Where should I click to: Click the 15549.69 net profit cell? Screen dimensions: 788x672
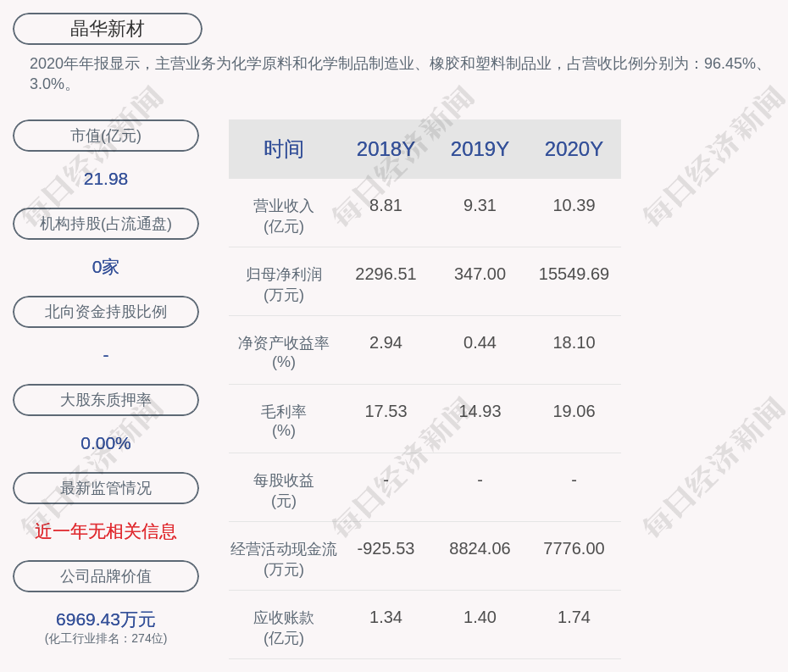[x=574, y=274]
